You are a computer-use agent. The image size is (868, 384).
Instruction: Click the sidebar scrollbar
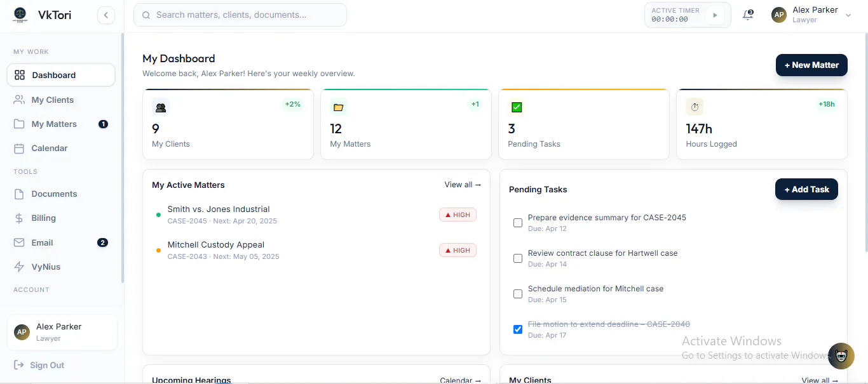123,159
